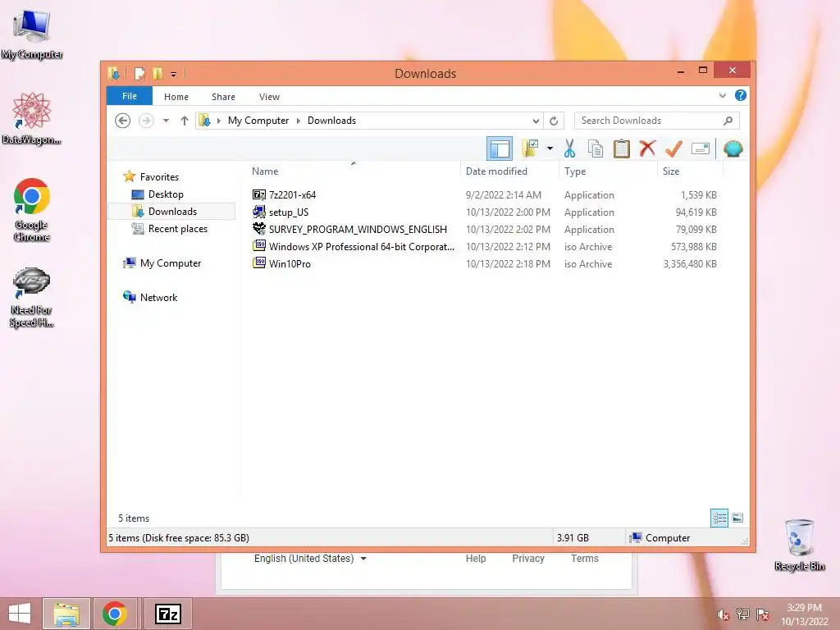This screenshot has width=840, height=630.
Task: Click the Terms link in background window
Action: pyautogui.click(x=584, y=559)
